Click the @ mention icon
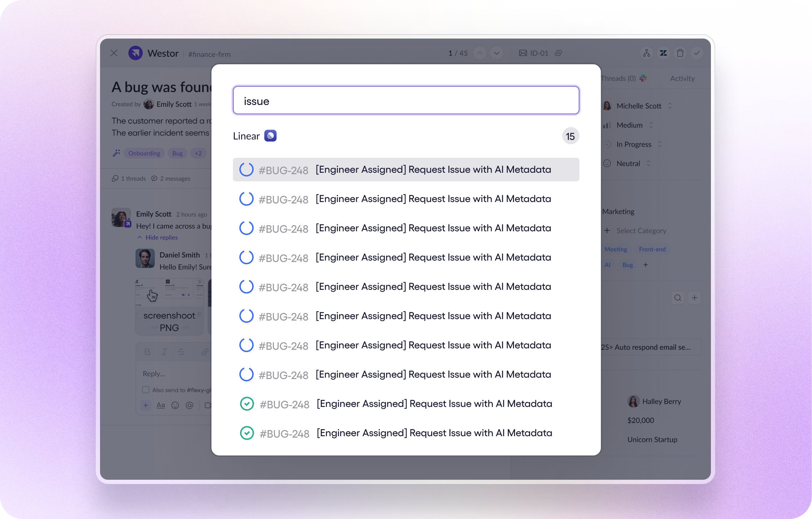 click(x=189, y=405)
